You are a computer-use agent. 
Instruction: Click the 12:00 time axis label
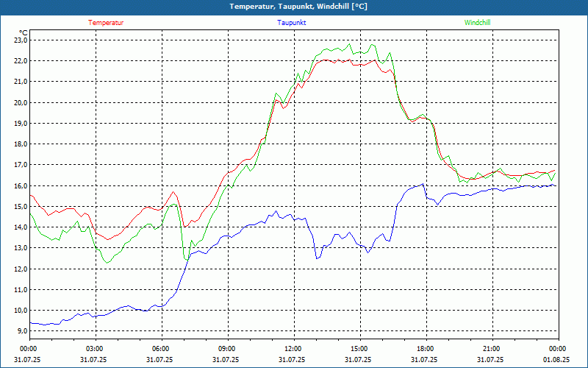point(293,349)
